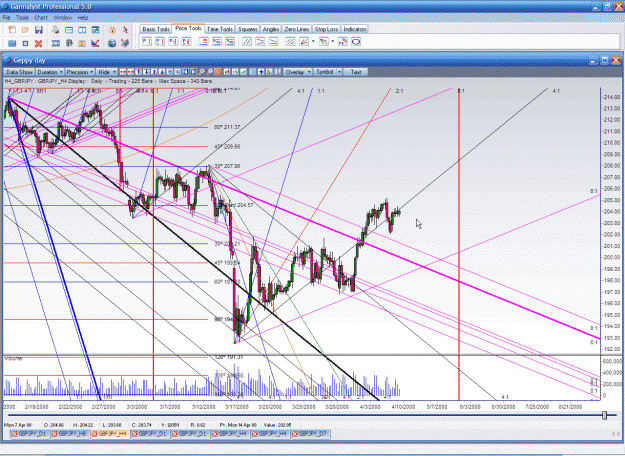The height and width of the screenshot is (456, 625).
Task: Click the orange grid icon after magnifiers
Action: (x=218, y=72)
